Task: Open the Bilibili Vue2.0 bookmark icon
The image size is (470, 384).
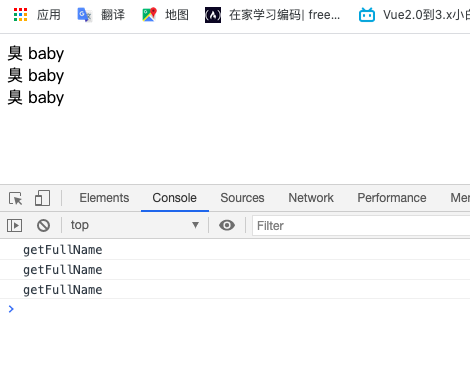Action: 367,15
